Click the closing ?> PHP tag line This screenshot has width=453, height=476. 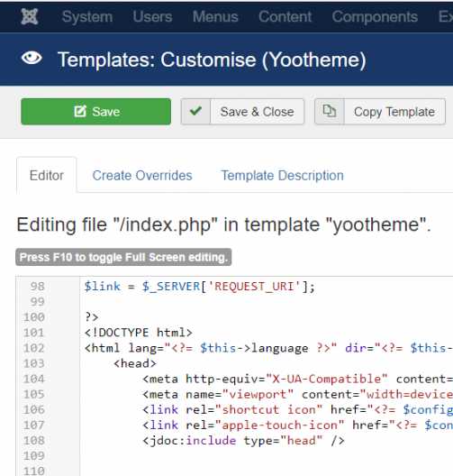(92, 317)
